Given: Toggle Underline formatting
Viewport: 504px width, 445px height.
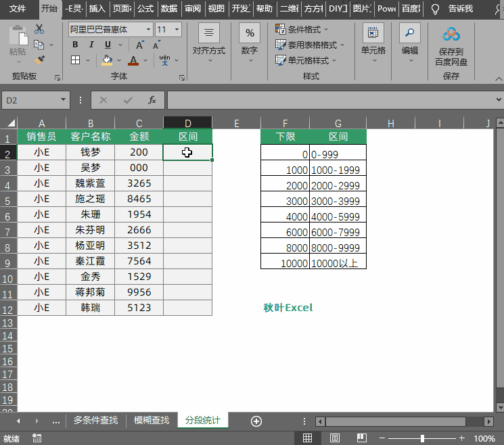Looking at the screenshot, I should [106, 45].
